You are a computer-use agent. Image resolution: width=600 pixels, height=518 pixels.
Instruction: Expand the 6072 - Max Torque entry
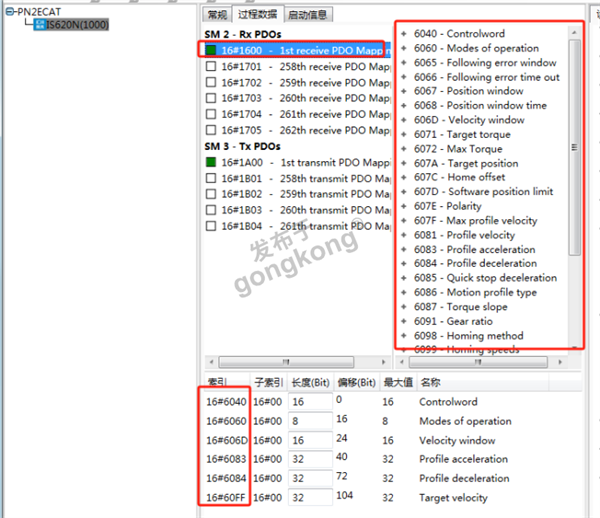pyautogui.click(x=404, y=149)
